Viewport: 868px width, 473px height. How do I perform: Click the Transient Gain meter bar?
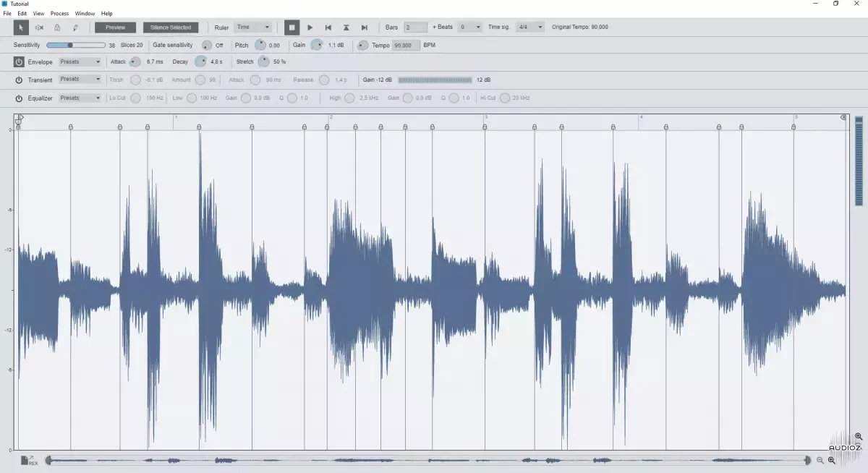pyautogui.click(x=435, y=80)
